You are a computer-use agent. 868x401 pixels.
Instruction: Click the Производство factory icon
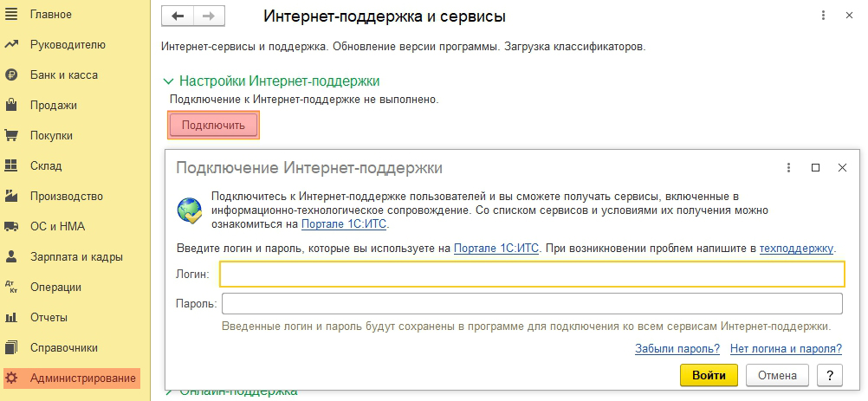(11, 196)
